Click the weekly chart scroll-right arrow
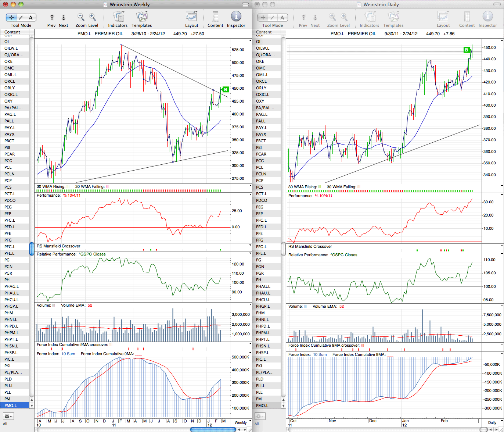504x432 pixels. [245, 429]
